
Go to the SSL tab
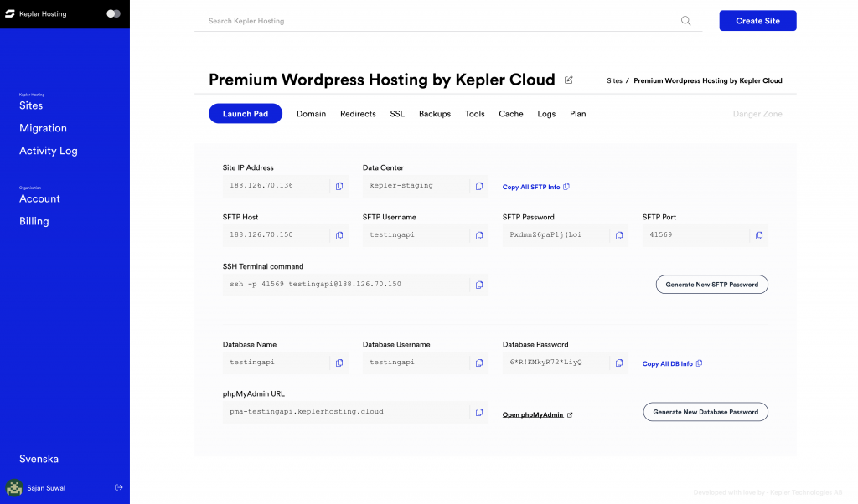(x=397, y=114)
